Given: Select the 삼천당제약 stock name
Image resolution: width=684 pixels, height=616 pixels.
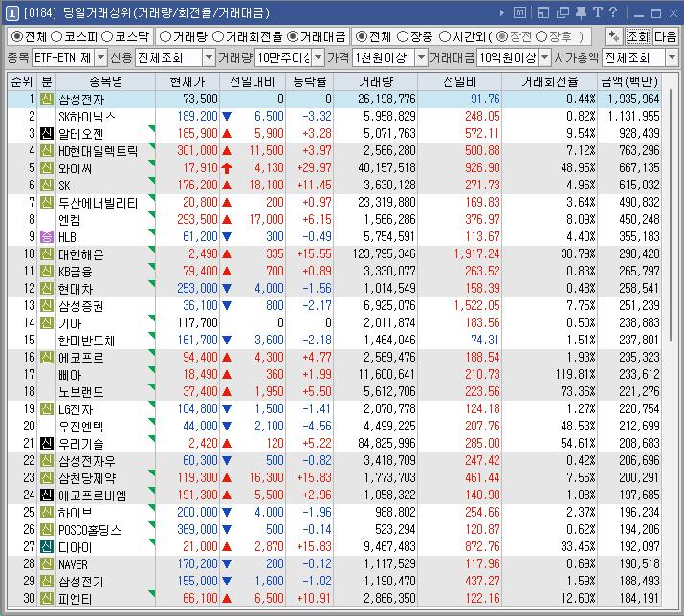Looking at the screenshot, I should tap(87, 477).
